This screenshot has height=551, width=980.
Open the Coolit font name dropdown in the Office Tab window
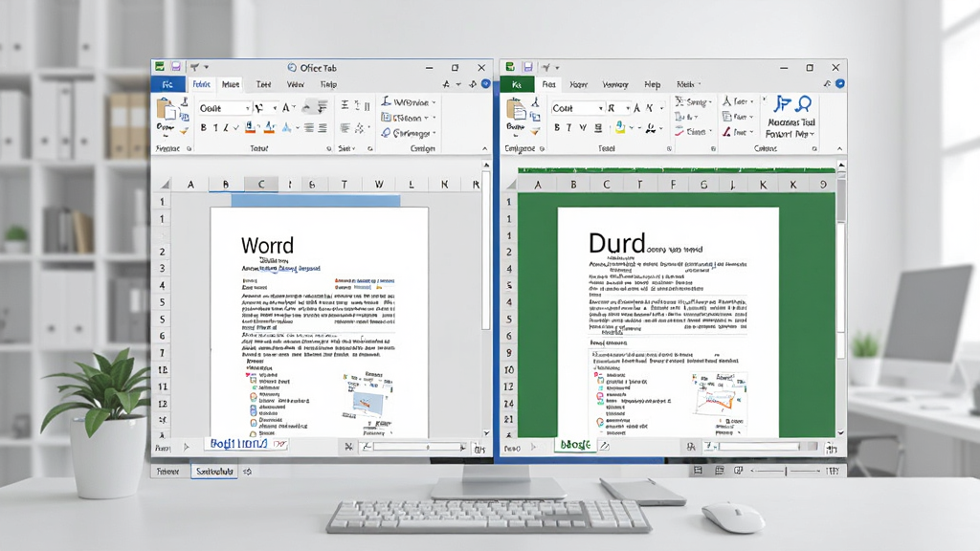point(248,109)
